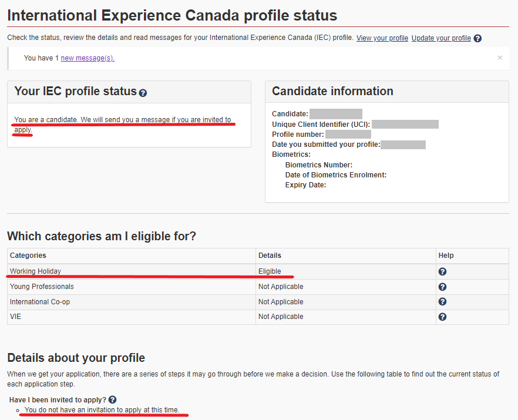
Task: Click 'Date of Biometrics Enrolment:' label
Action: (336, 175)
